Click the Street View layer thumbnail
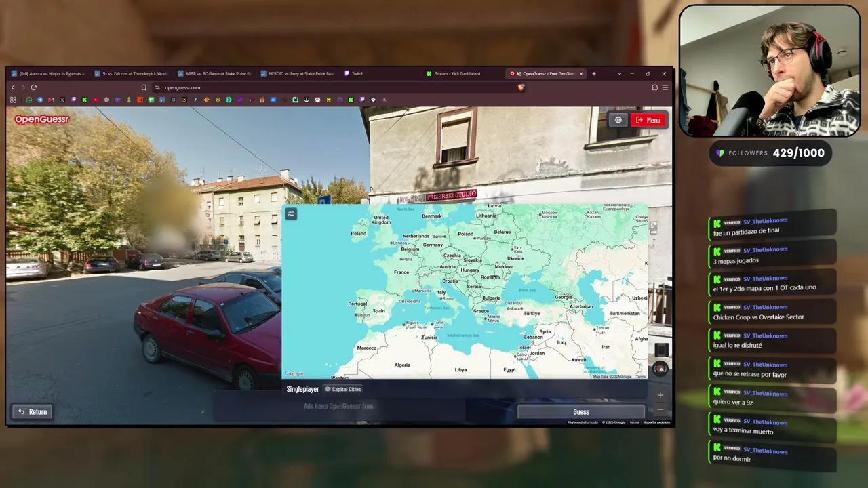 coord(661,349)
